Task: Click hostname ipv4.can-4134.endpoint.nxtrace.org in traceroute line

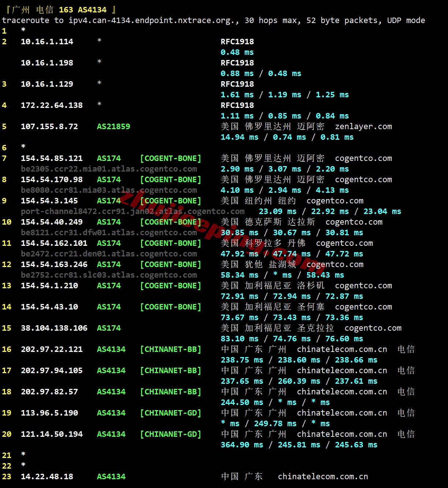Action: [x=152, y=20]
